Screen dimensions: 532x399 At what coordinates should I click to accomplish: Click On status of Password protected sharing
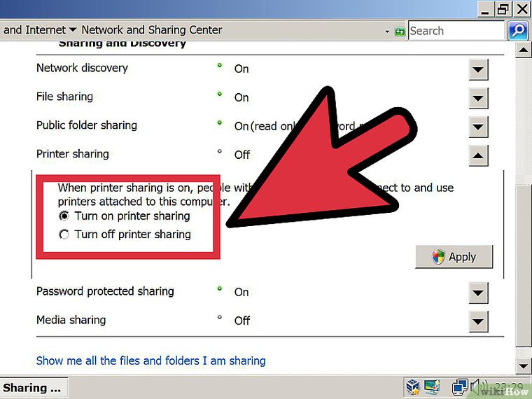[241, 292]
